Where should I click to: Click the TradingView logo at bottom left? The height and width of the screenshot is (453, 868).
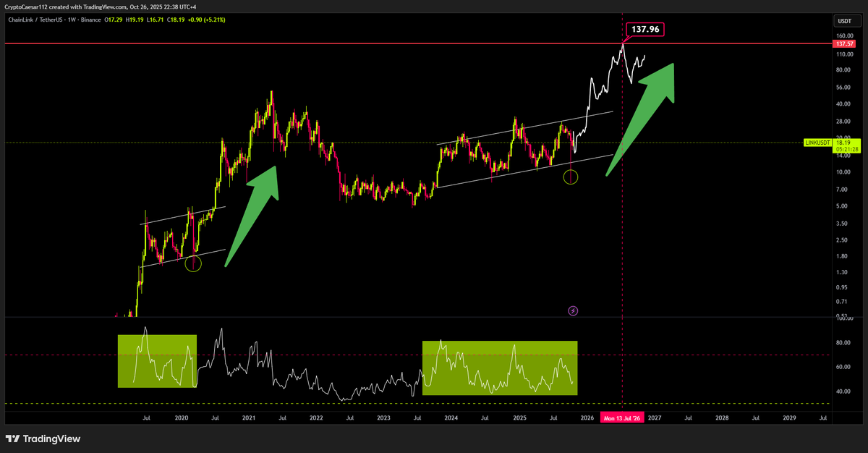click(43, 439)
